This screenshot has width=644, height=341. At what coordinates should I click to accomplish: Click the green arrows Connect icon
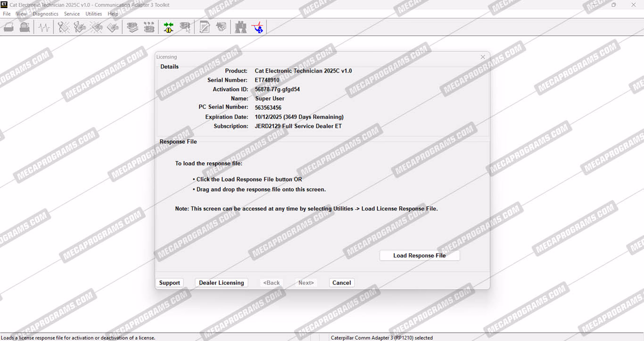(168, 28)
